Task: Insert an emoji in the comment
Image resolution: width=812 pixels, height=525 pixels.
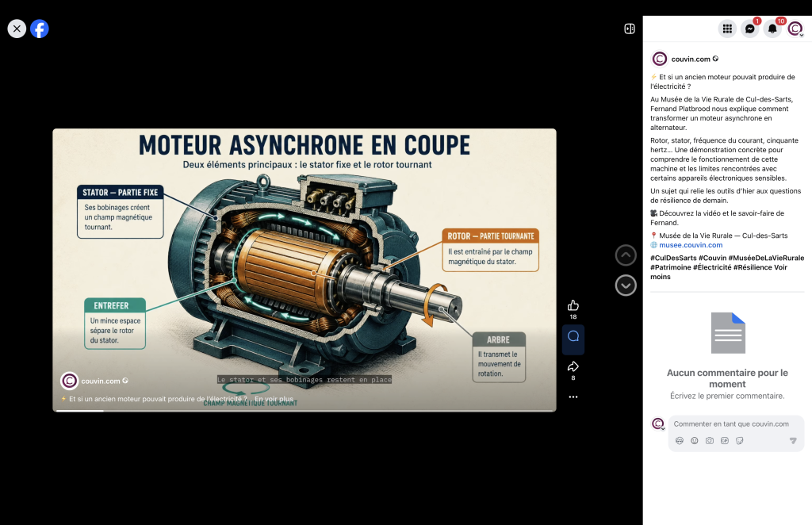Action: click(695, 441)
